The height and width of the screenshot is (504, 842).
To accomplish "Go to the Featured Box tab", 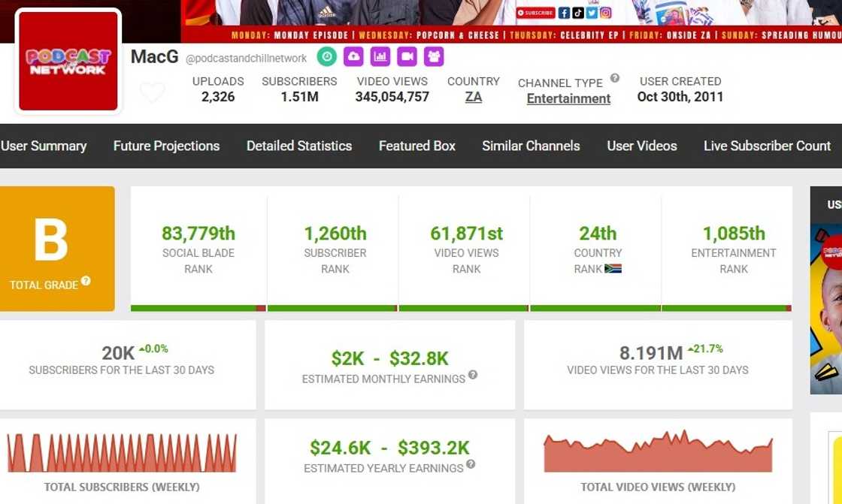I will tap(416, 146).
